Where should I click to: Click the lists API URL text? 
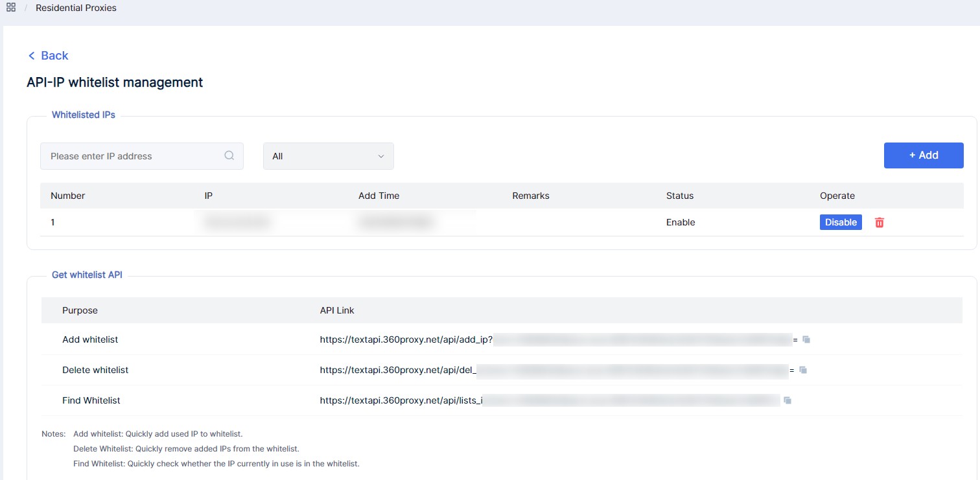(401, 400)
